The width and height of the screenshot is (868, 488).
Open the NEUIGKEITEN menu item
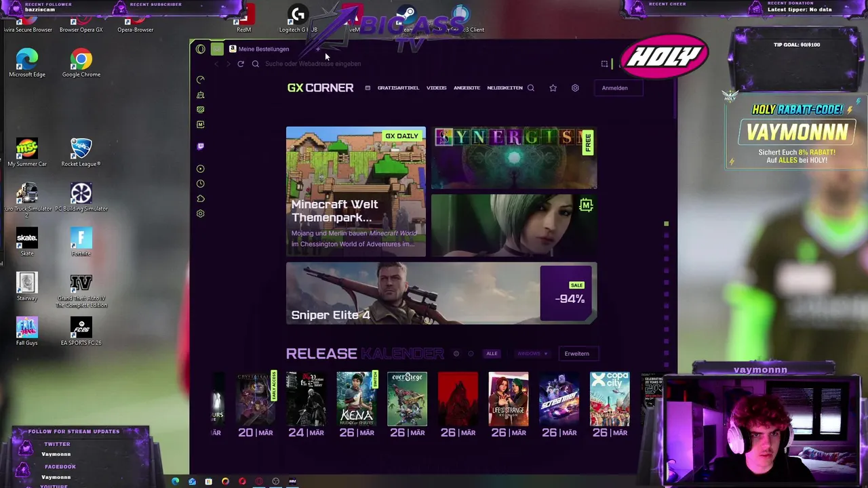505,88
